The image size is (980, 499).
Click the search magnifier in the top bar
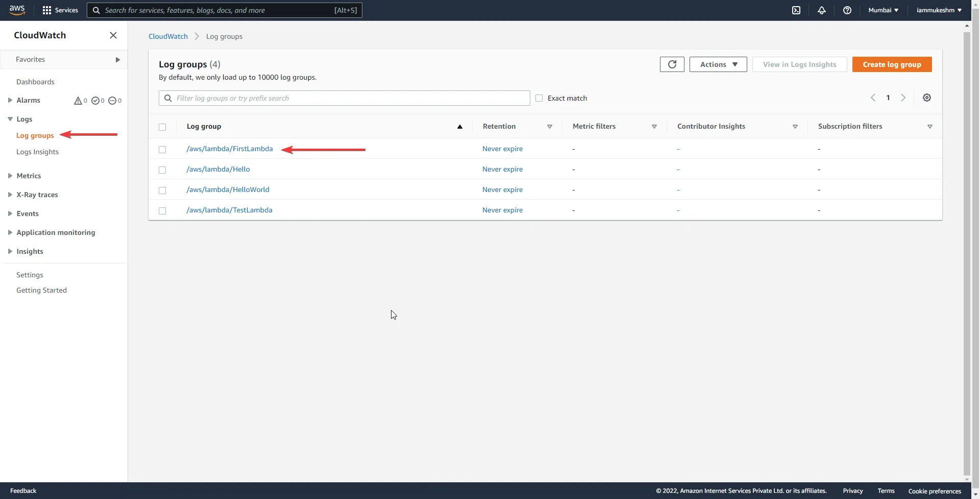point(96,10)
